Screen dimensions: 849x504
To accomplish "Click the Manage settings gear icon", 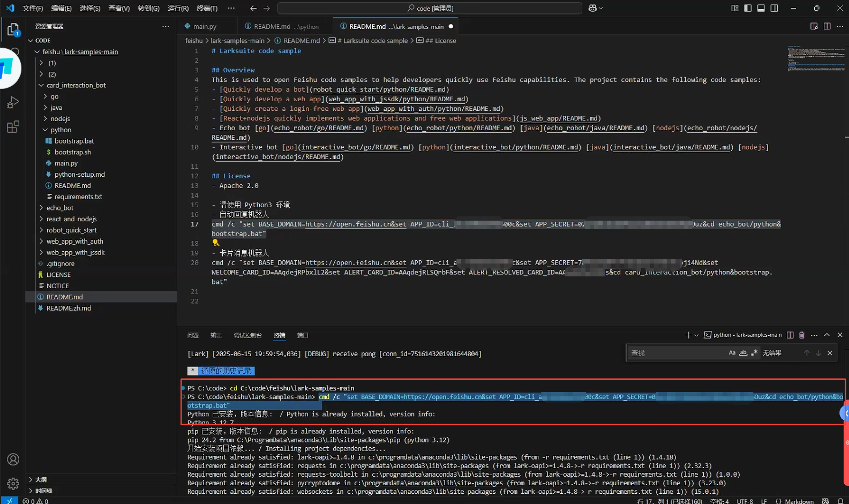I will coord(13,483).
